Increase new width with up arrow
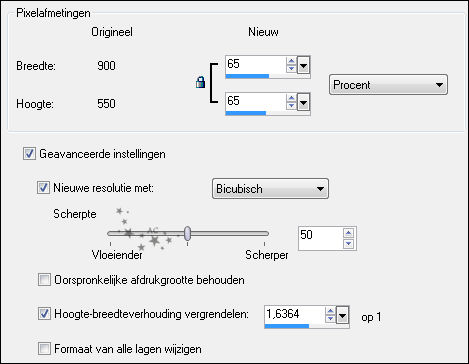469x364 pixels. (x=291, y=61)
